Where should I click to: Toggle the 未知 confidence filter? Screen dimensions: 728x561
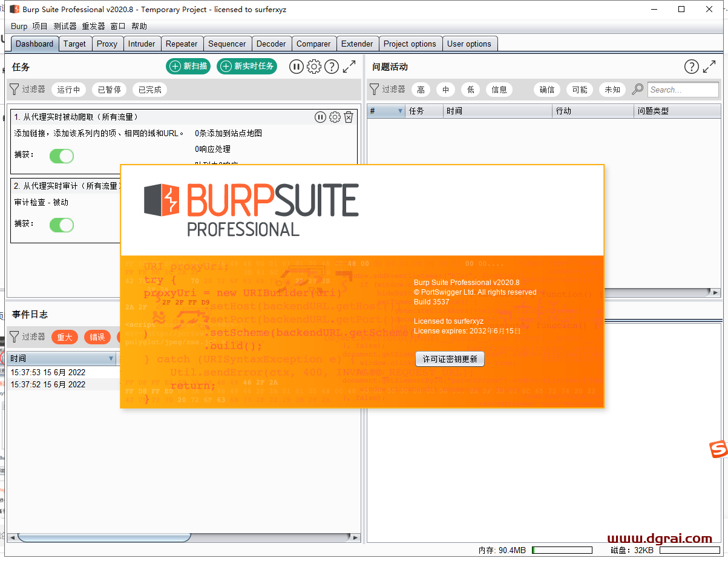point(612,90)
